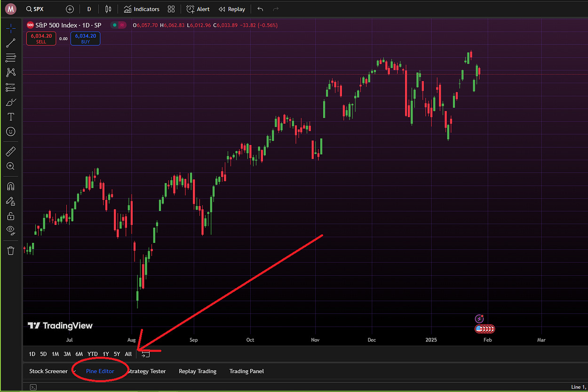Create an Alert from the toolbar
Screen dimensions: 588x392
198,9
